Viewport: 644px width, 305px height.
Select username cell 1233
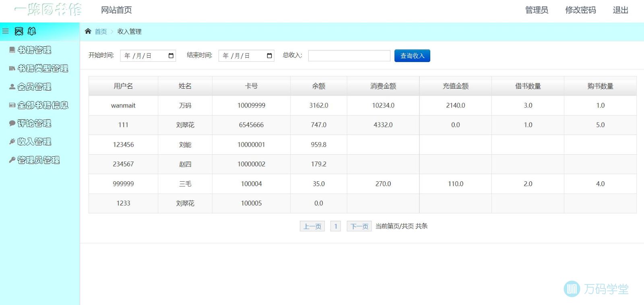123,203
